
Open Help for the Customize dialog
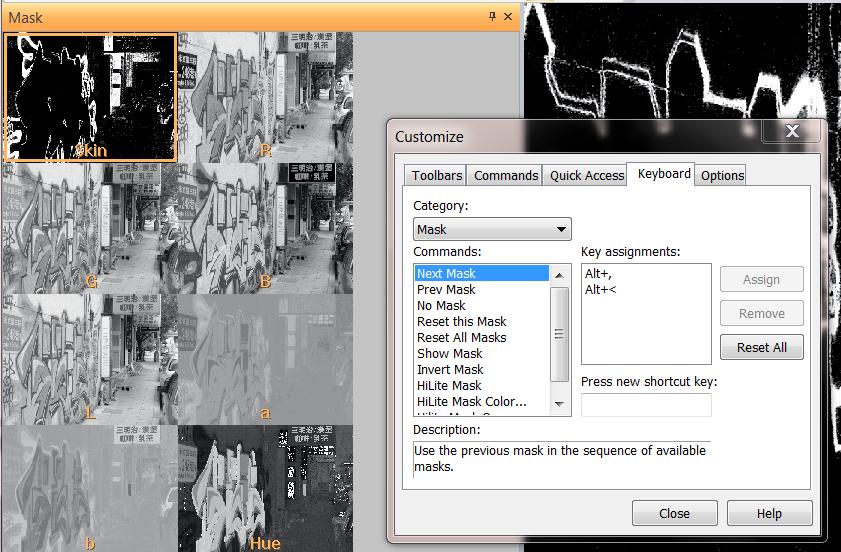pos(769,513)
